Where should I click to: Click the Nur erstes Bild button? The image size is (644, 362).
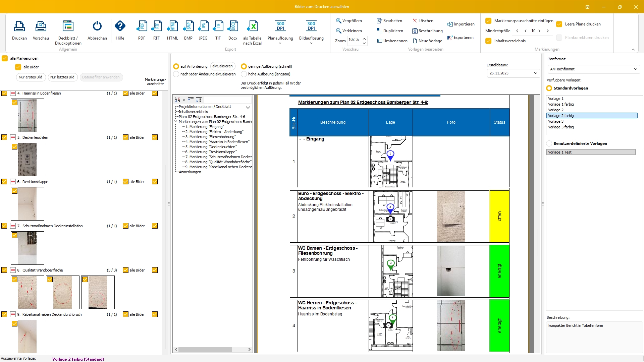point(31,77)
